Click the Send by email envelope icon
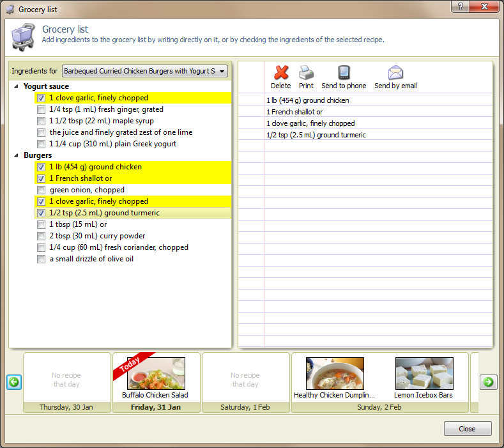The width and height of the screenshot is (504, 448). 395,72
